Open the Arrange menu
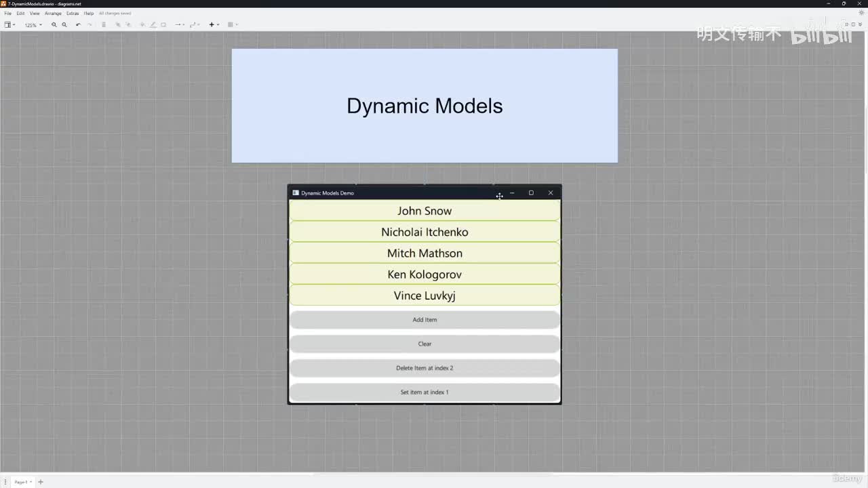The width and height of the screenshot is (868, 488). pos(53,14)
